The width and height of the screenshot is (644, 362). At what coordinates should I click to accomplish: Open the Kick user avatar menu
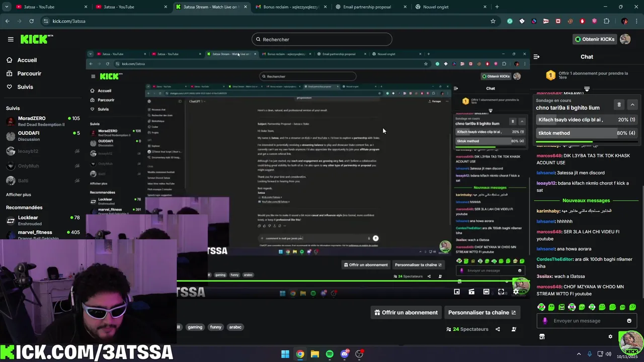(x=625, y=39)
